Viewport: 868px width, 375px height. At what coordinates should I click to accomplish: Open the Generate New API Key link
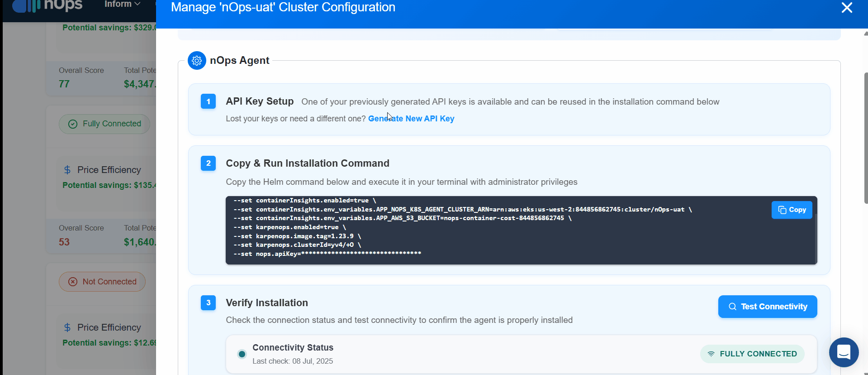point(411,119)
